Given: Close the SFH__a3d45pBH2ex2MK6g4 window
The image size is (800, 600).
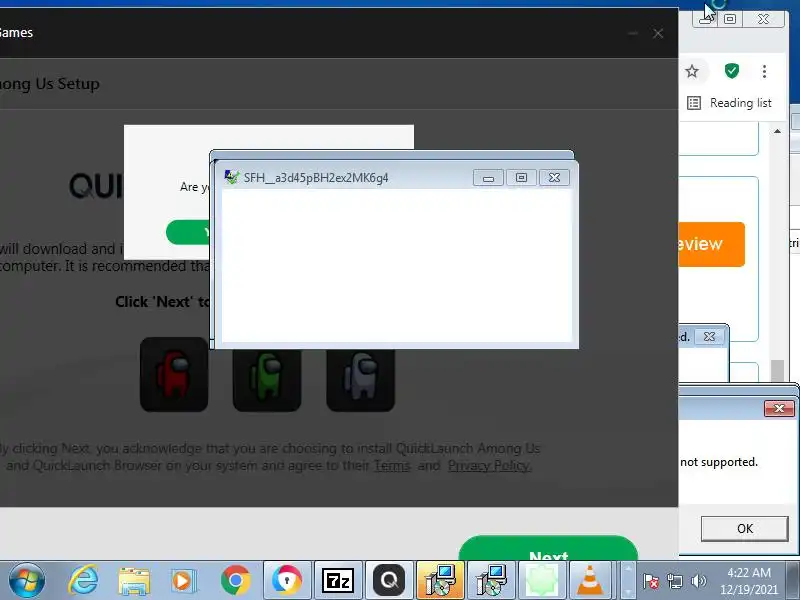Looking at the screenshot, I should [554, 178].
